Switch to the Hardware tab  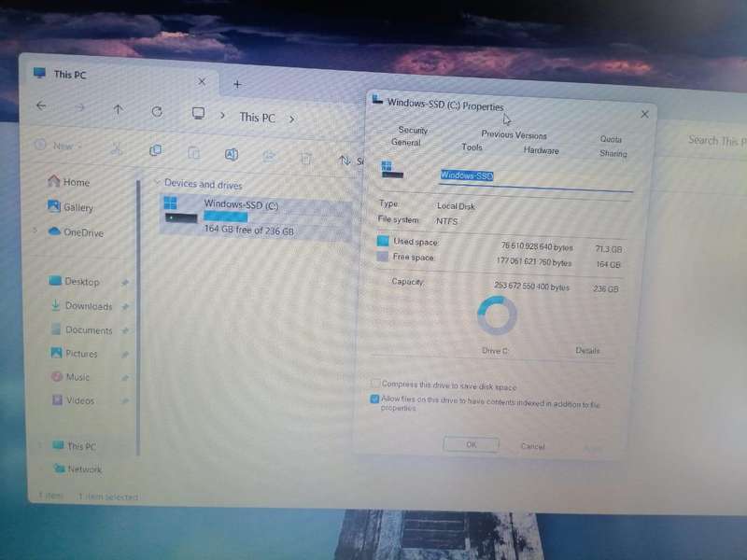541,150
